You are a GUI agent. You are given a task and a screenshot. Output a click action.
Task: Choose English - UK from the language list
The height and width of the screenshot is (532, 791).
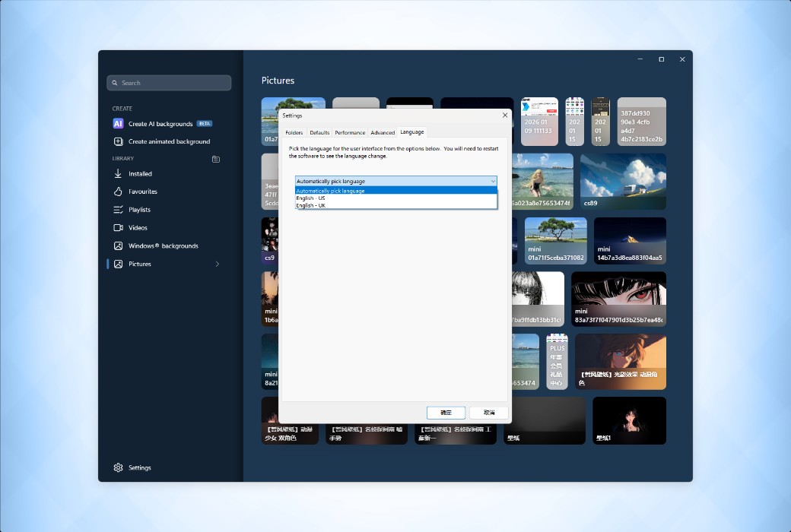coord(396,205)
